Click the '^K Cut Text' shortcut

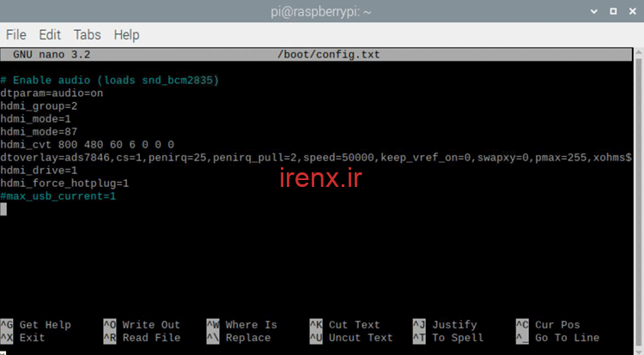pyautogui.click(x=345, y=325)
